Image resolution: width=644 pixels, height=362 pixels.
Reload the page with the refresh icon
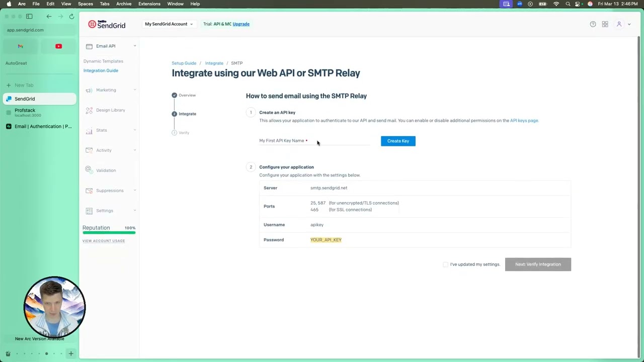point(71,17)
